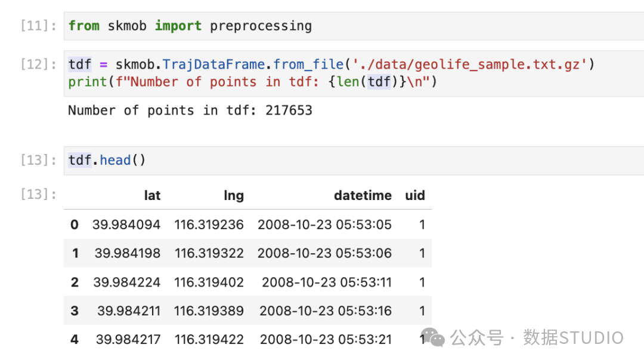This screenshot has width=644, height=363.
Task: Select lng value 116.319322
Action: click(x=209, y=253)
